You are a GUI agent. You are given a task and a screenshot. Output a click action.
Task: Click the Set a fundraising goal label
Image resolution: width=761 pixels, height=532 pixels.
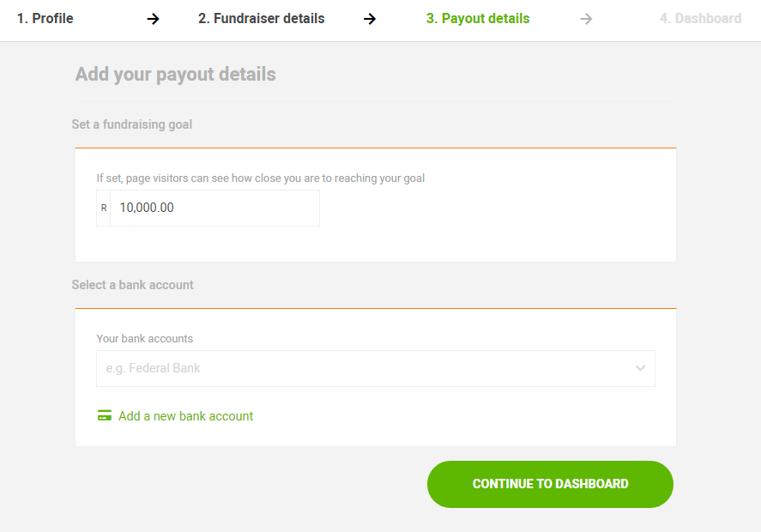click(x=131, y=124)
